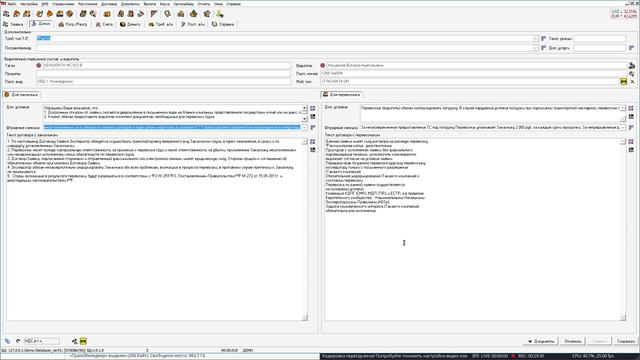This screenshot has height=360, width=640.
Task: Open the Файл menu
Action: pos(12,4)
